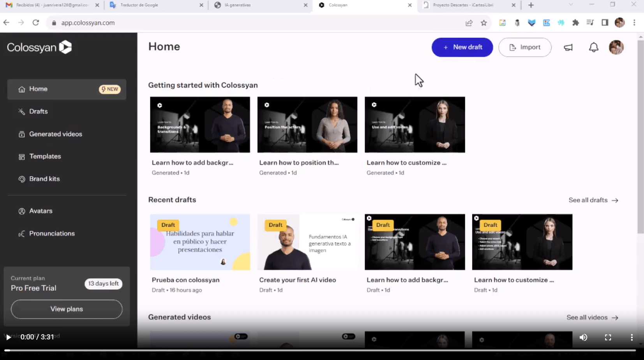The image size is (644, 360).
Task: Click the browser forward arrow
Action: (21, 23)
